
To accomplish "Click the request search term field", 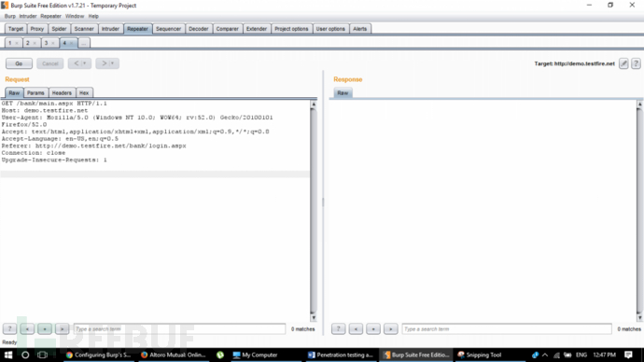I will click(x=179, y=328).
